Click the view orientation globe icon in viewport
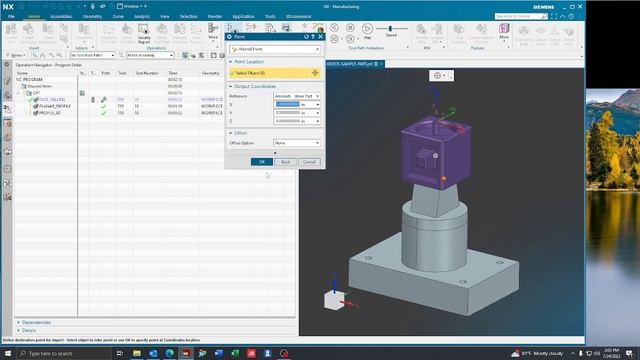640x360 pixels. pos(438,76)
